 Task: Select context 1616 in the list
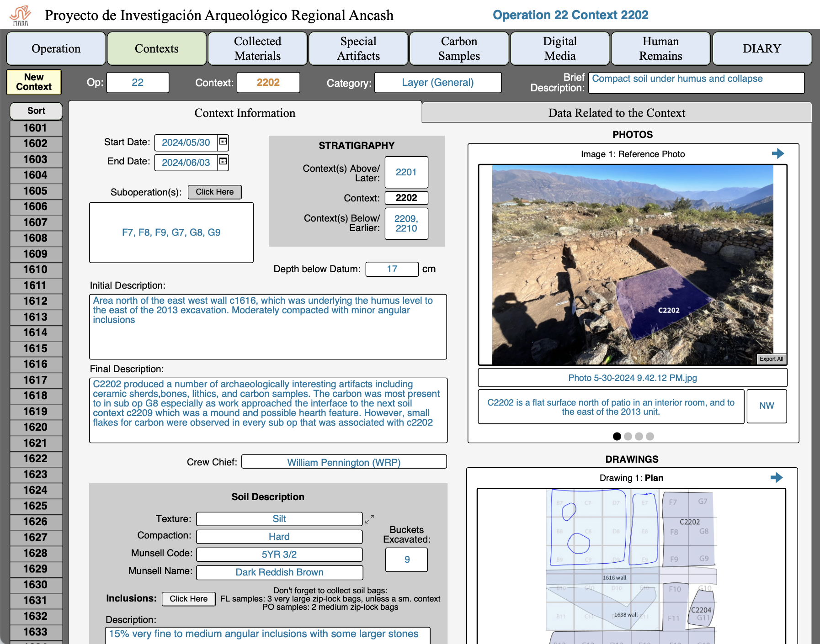pyautogui.click(x=36, y=364)
